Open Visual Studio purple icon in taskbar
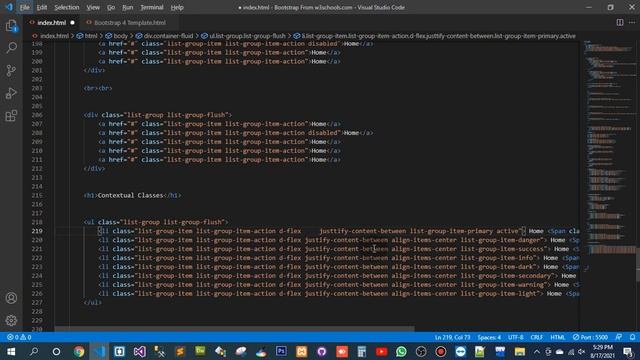The width and height of the screenshot is (640, 360). pos(140,351)
